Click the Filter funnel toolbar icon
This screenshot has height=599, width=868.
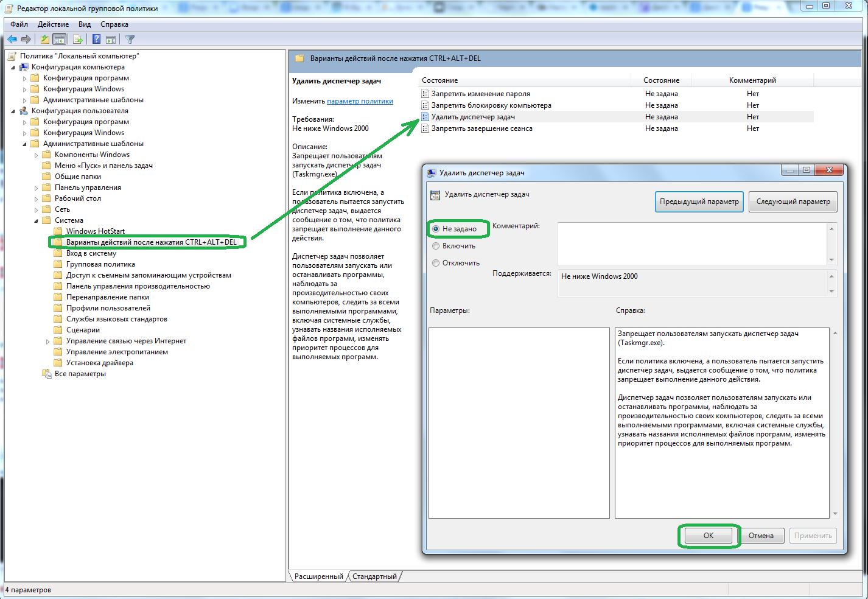[x=130, y=40]
